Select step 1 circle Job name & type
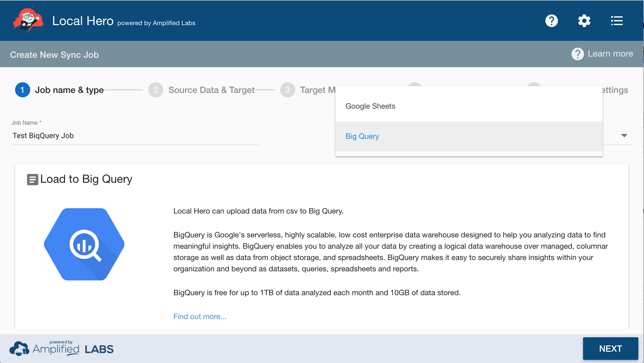Screen dimensions: 644x363 pos(22,90)
